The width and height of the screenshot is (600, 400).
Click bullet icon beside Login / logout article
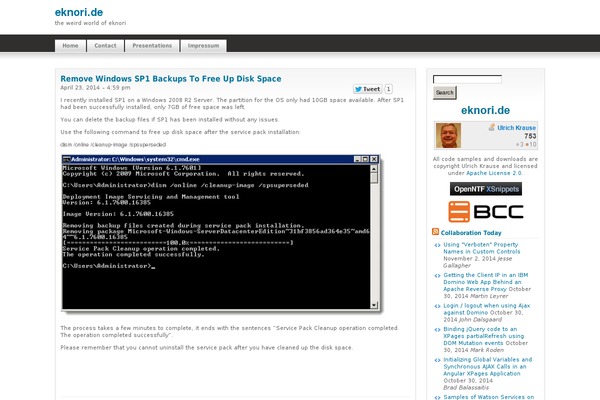[x=437, y=306]
